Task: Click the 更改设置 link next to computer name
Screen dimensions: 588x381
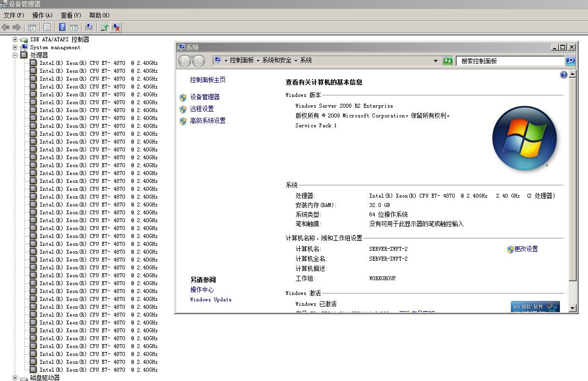Action: coord(526,249)
